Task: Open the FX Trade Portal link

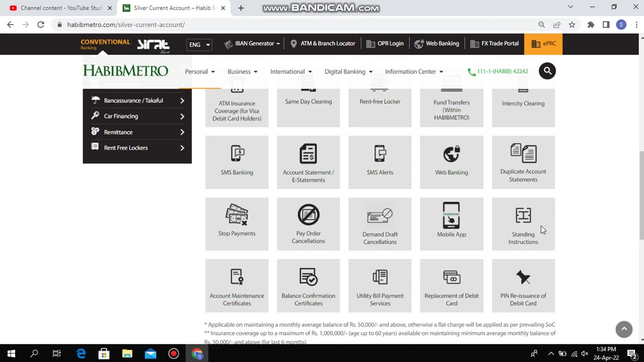Action: pyautogui.click(x=494, y=44)
